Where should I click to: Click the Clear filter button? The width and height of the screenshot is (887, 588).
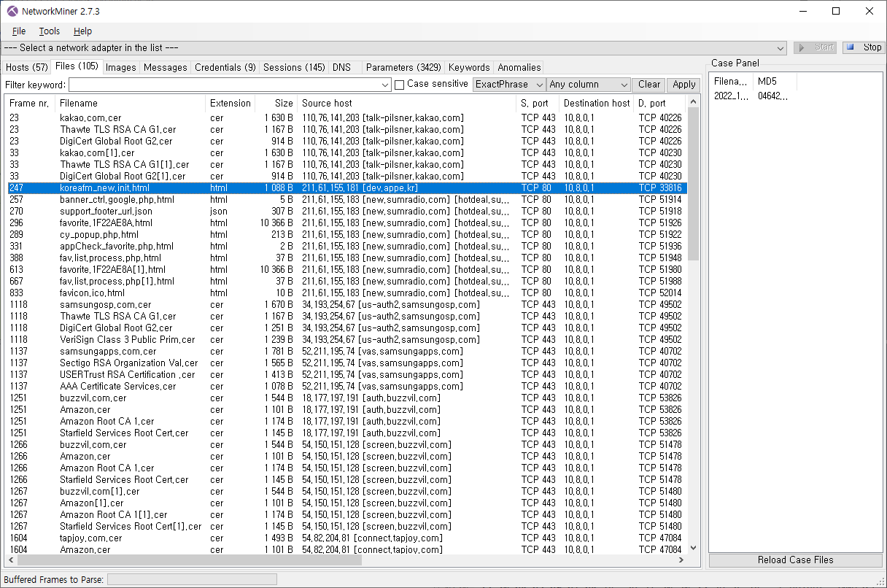(x=649, y=85)
